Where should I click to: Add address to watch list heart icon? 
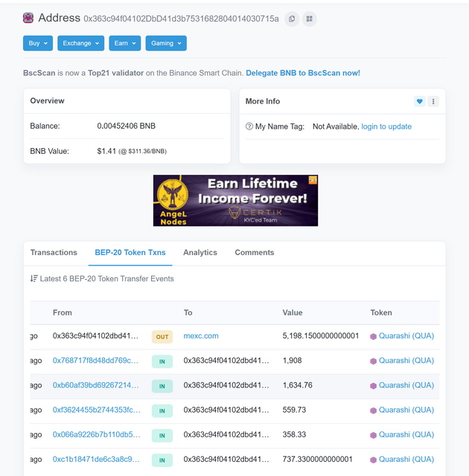click(x=419, y=101)
